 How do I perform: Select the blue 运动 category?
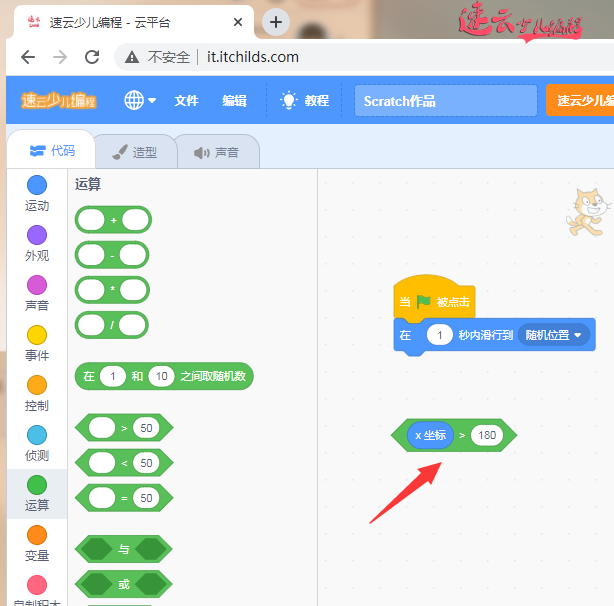pyautogui.click(x=37, y=193)
